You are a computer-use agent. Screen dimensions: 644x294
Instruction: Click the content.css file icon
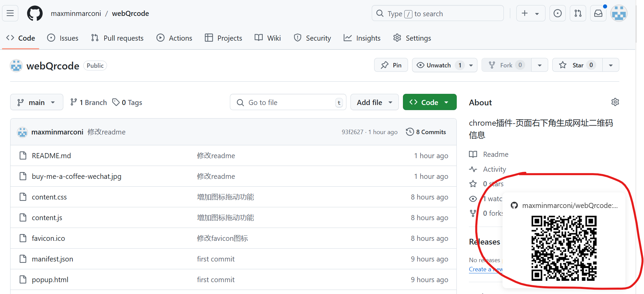click(x=23, y=197)
